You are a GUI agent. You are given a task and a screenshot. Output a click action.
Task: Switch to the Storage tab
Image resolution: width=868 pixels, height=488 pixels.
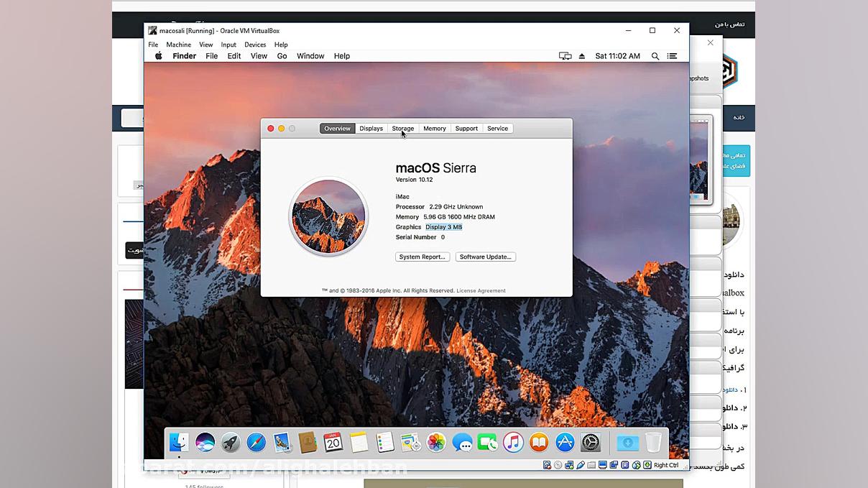403,129
